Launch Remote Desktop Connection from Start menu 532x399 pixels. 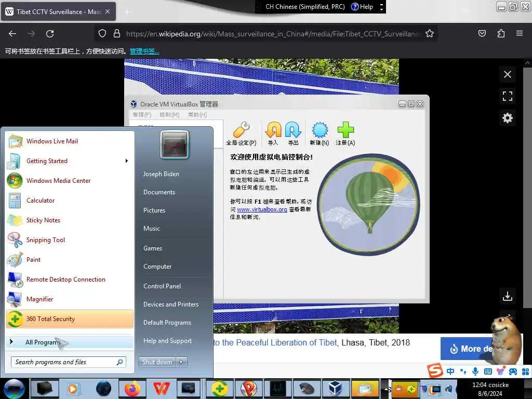[70, 279]
